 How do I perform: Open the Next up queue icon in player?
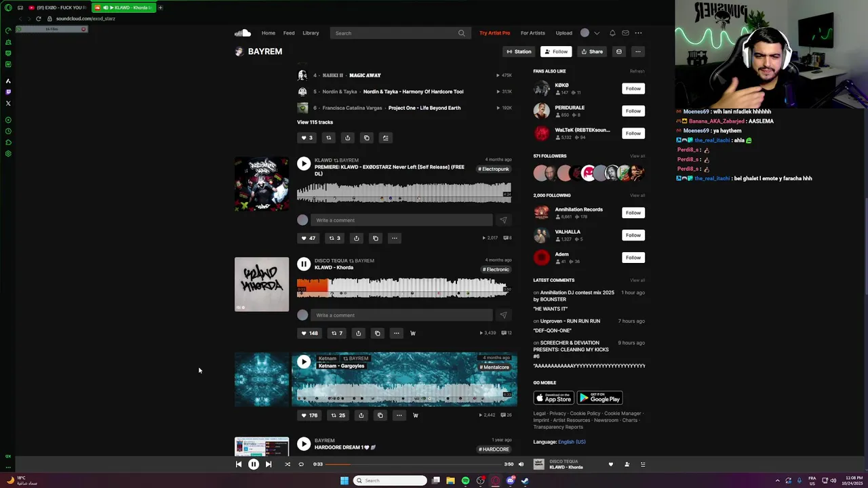point(643,464)
